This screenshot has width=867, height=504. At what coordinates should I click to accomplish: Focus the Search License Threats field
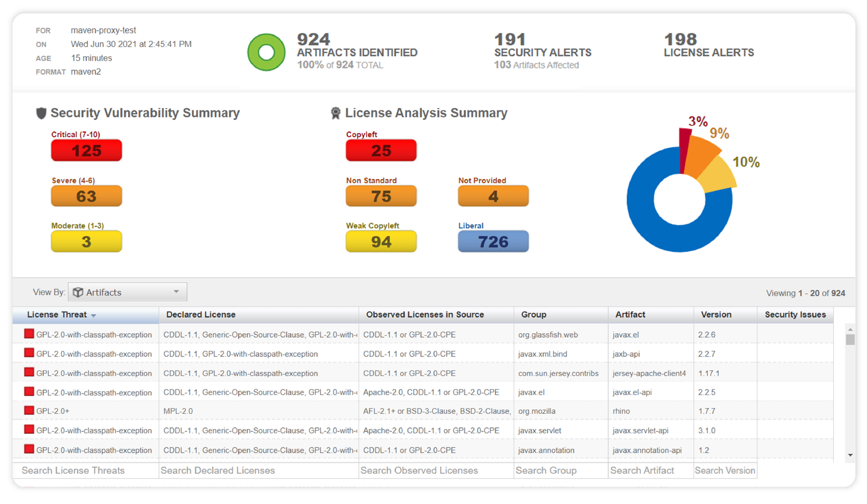(86, 470)
